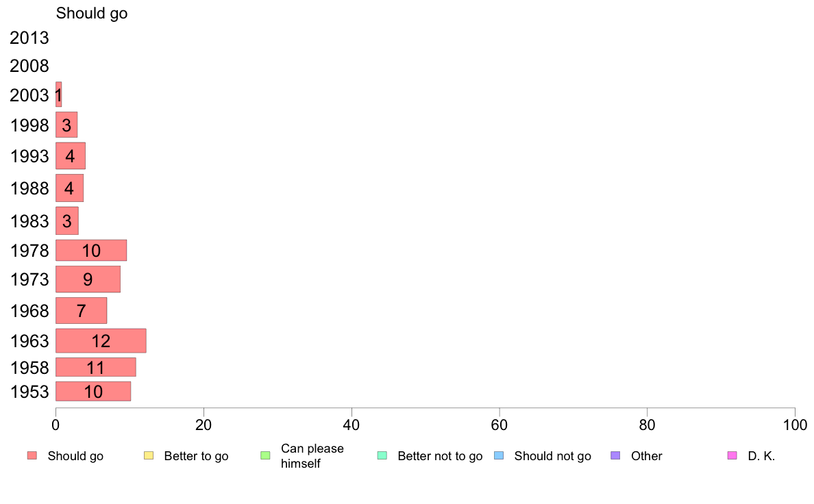Select the 1978 bar labeled 10

pos(91,250)
